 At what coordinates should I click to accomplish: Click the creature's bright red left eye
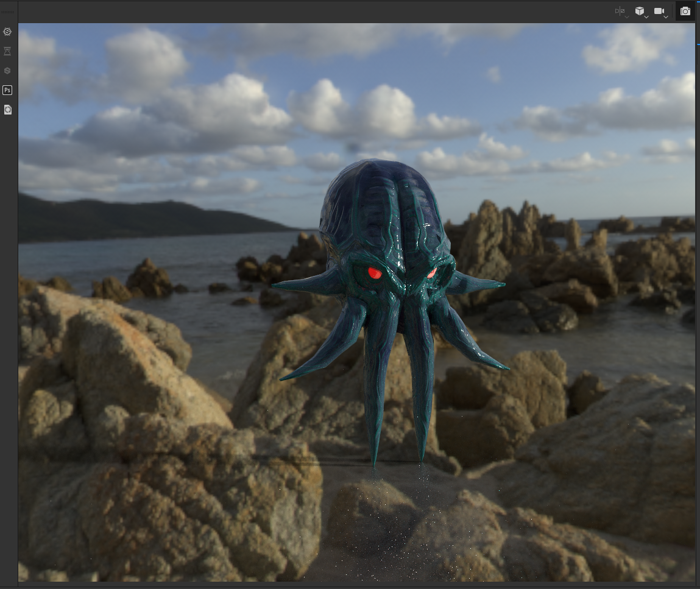[375, 273]
